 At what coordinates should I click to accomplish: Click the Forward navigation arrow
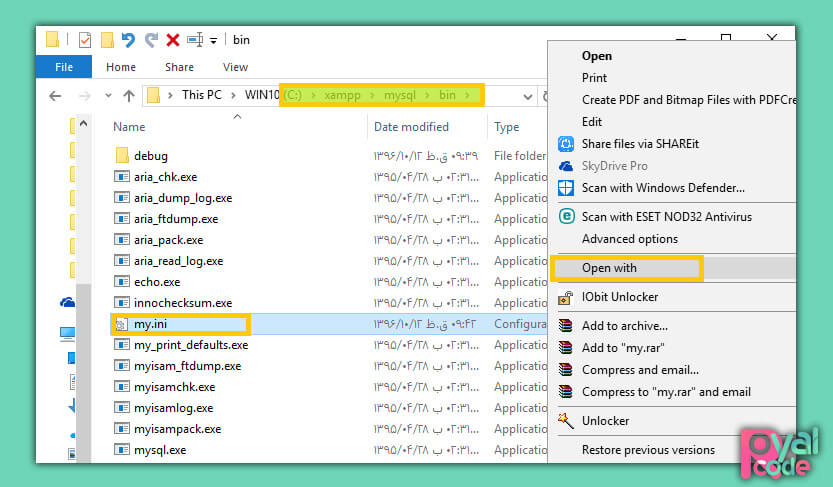click(84, 96)
